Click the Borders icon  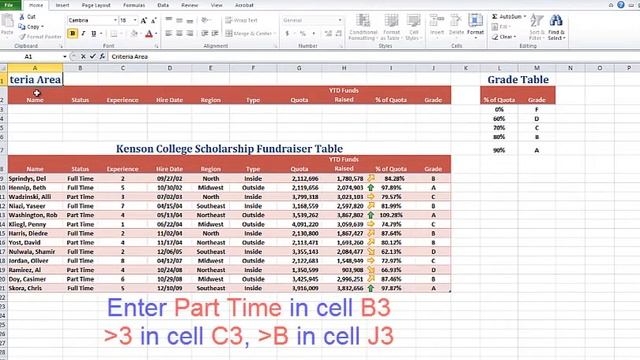pyautogui.click(x=114, y=33)
